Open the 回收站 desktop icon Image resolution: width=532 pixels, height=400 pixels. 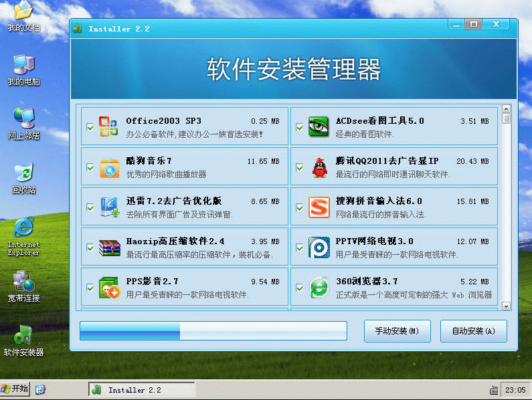click(x=23, y=178)
